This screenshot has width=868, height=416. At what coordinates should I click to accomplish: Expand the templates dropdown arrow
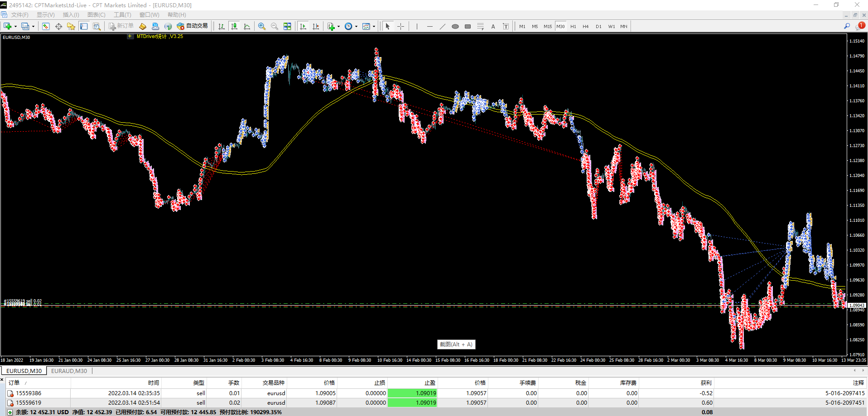tap(374, 26)
